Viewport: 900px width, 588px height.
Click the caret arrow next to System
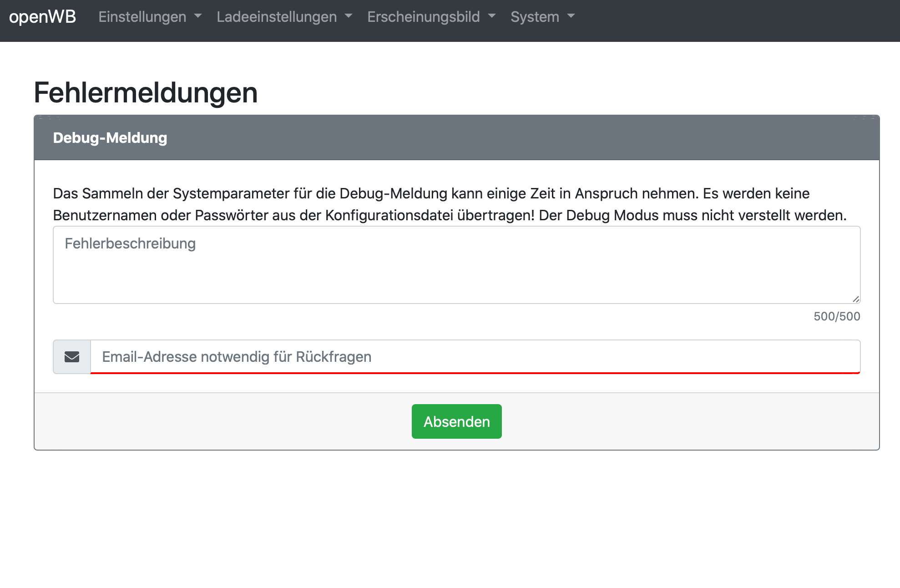(x=571, y=16)
